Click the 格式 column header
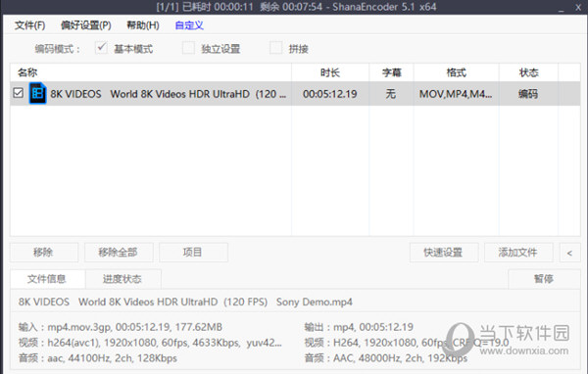The image size is (588, 374). [x=456, y=72]
